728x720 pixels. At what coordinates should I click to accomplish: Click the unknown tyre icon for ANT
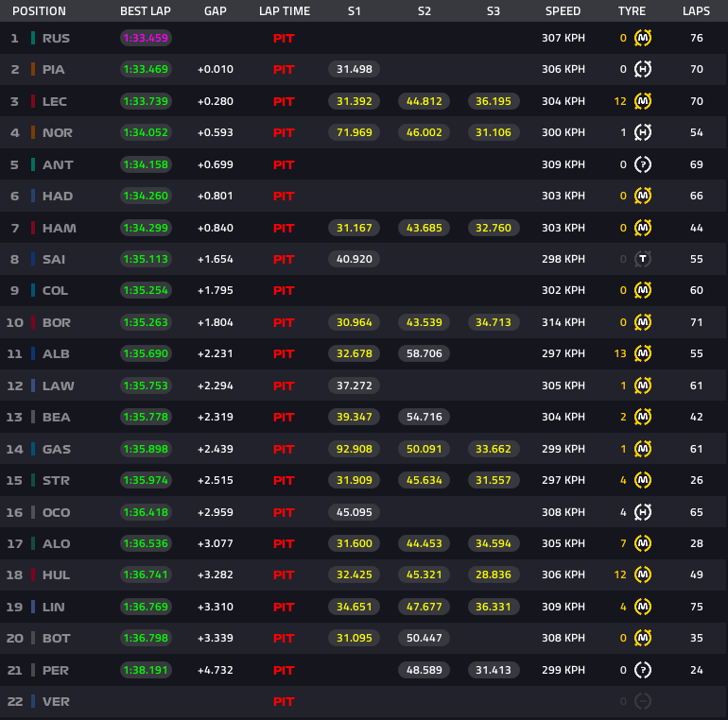[643, 164]
